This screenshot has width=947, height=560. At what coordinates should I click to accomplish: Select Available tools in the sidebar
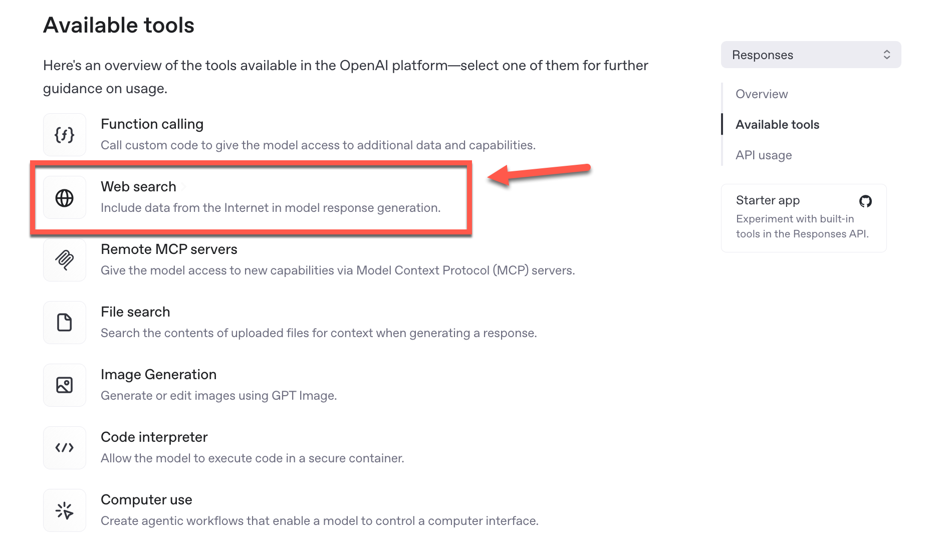coord(777,125)
